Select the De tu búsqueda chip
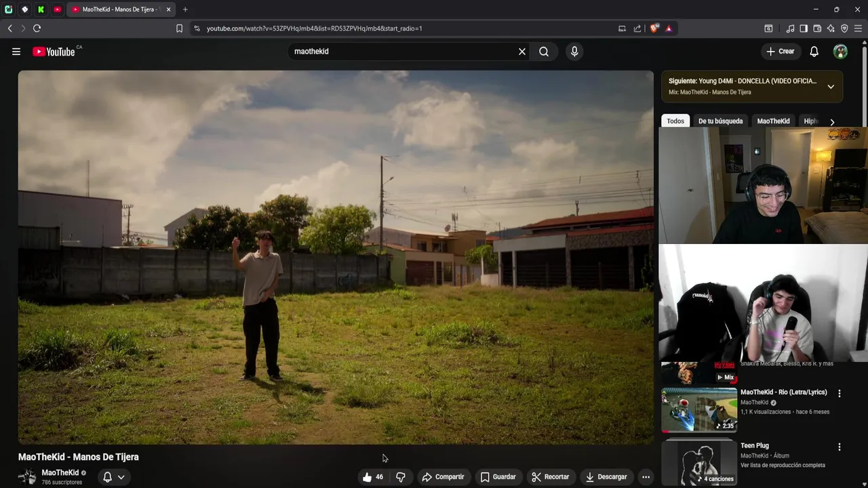The width and height of the screenshot is (868, 488). pyautogui.click(x=720, y=121)
